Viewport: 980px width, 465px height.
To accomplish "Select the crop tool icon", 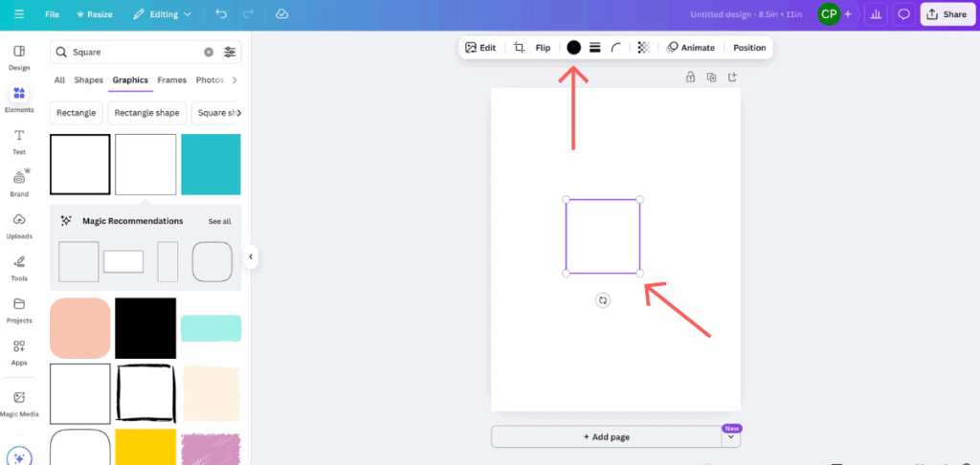I will coord(520,48).
